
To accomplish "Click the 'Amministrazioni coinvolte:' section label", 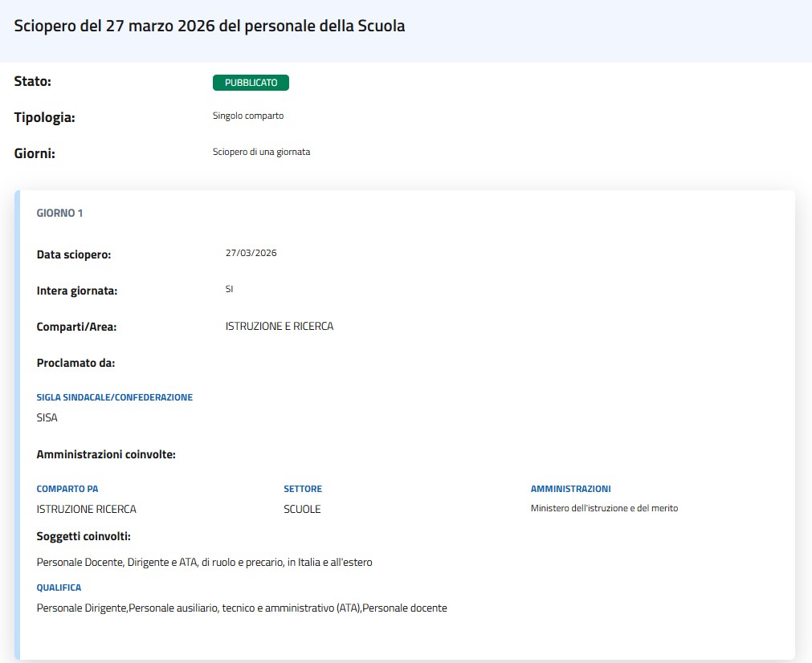I will [106, 454].
